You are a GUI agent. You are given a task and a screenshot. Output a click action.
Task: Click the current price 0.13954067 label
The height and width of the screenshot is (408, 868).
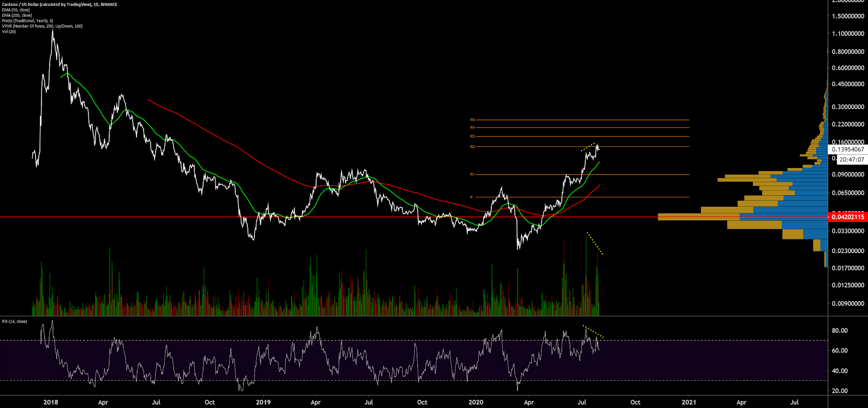tap(847, 149)
